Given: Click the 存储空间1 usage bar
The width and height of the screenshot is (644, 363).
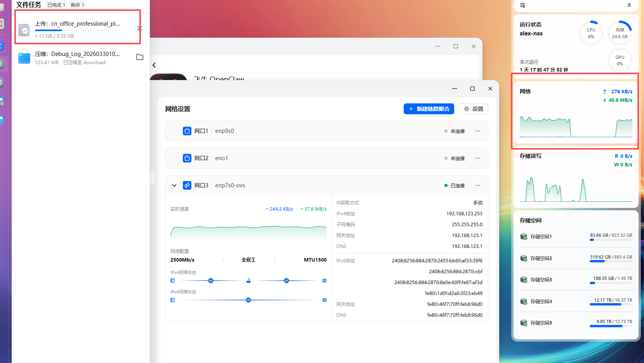Looking at the screenshot, I should point(611,240).
